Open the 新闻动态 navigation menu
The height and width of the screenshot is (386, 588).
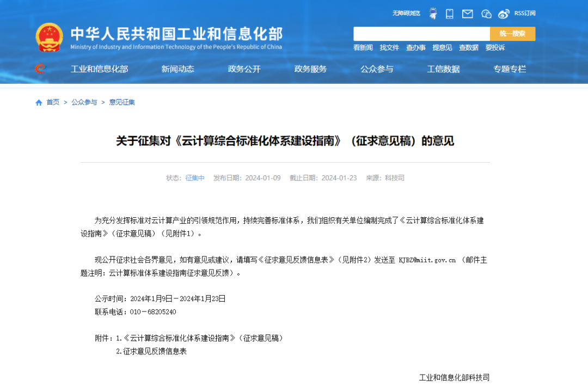(x=177, y=69)
